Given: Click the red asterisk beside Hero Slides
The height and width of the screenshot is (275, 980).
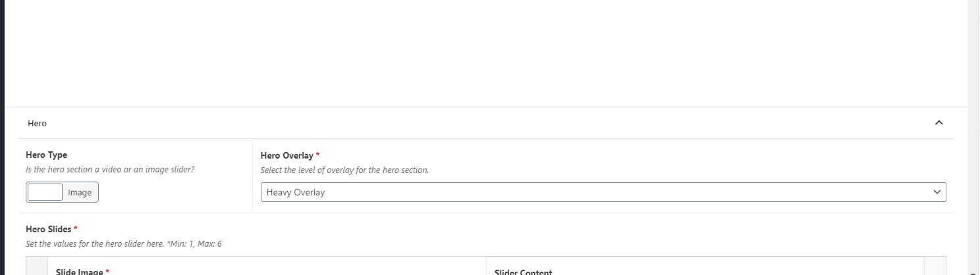Looking at the screenshot, I should pos(76,229).
